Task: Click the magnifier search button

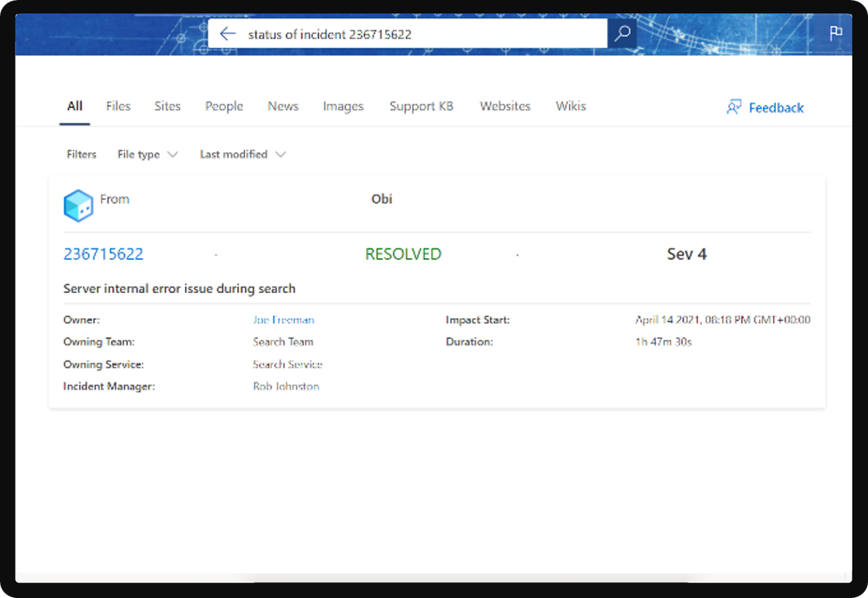Action: (622, 33)
